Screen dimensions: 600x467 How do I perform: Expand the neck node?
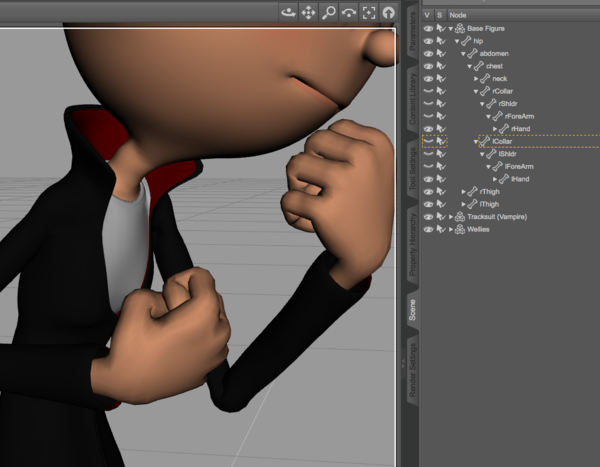(x=476, y=79)
